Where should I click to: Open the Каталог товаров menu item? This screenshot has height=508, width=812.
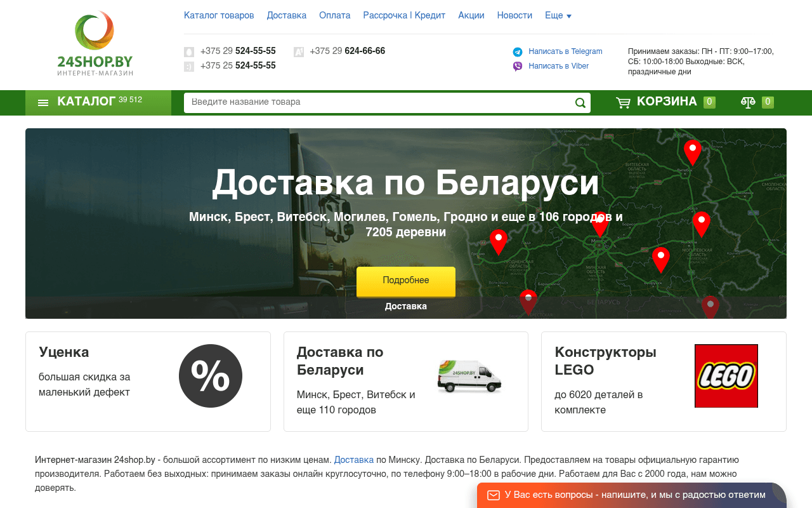pos(219,15)
